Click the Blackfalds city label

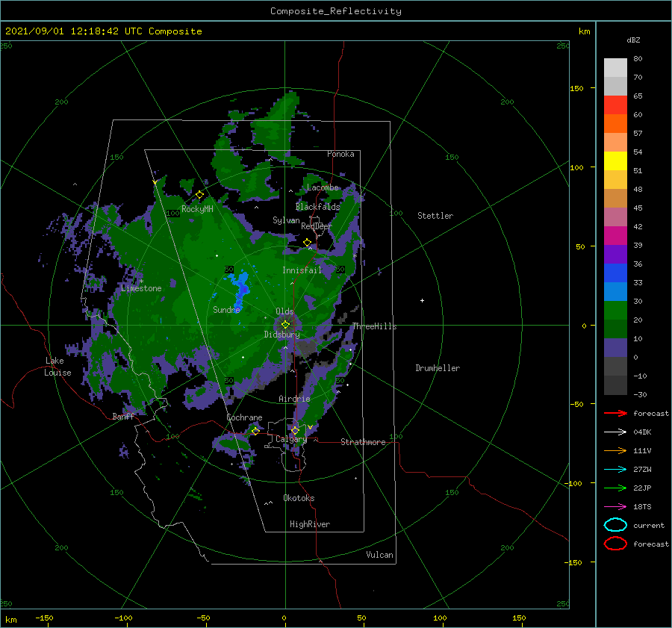317,207
